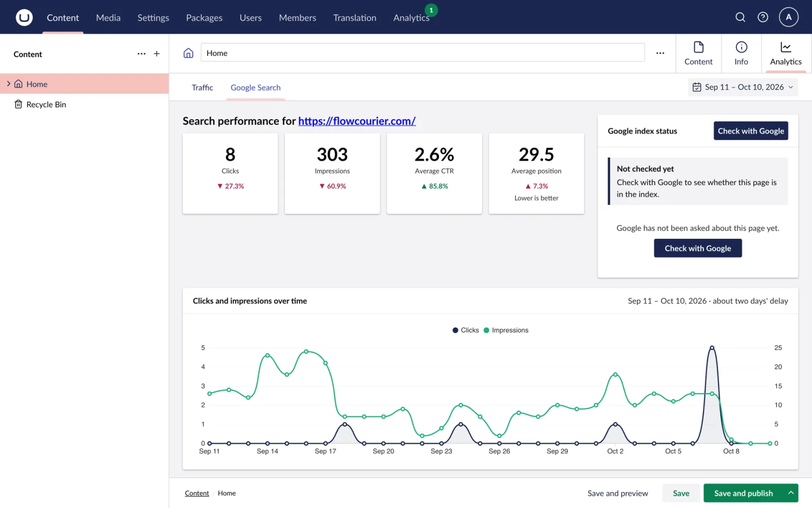812x508 pixels.
Task: Open the Content workspace view icon
Action: [x=698, y=53]
